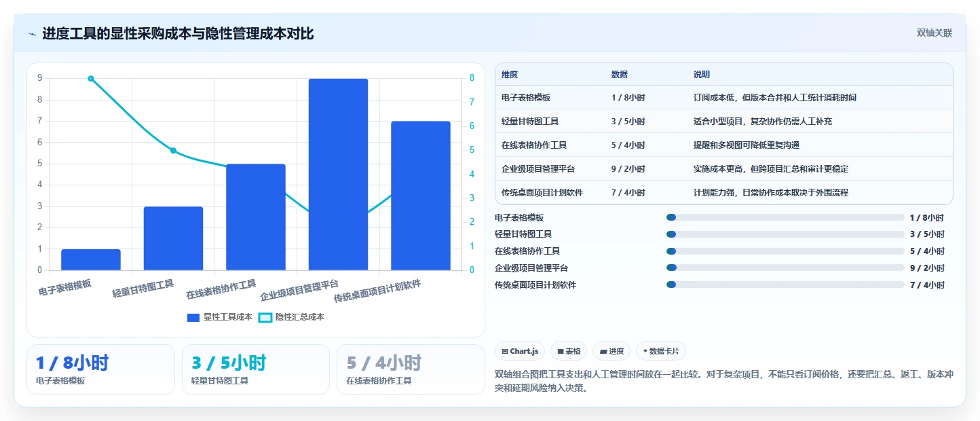Click the blue bar for 轻量甘特图工具

[x=173, y=238]
